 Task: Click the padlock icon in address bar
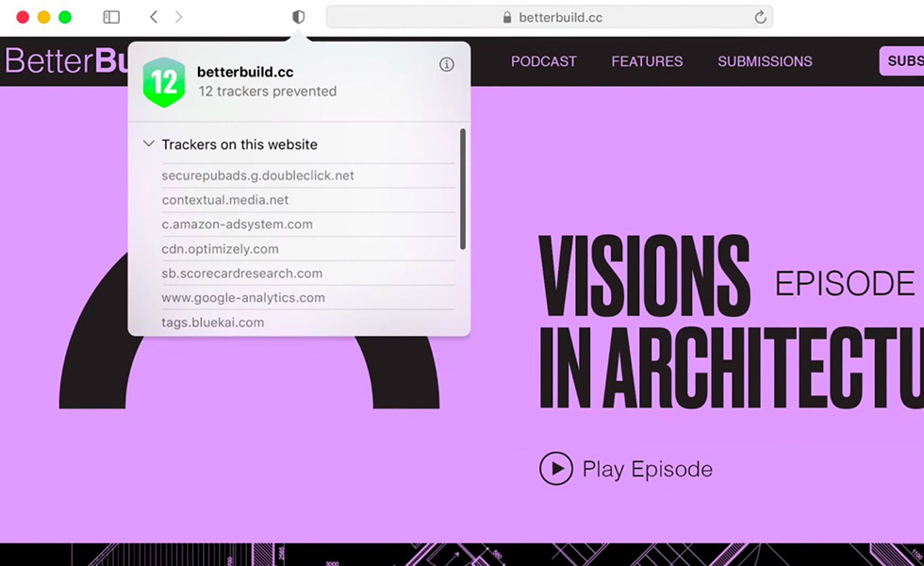pos(507,17)
